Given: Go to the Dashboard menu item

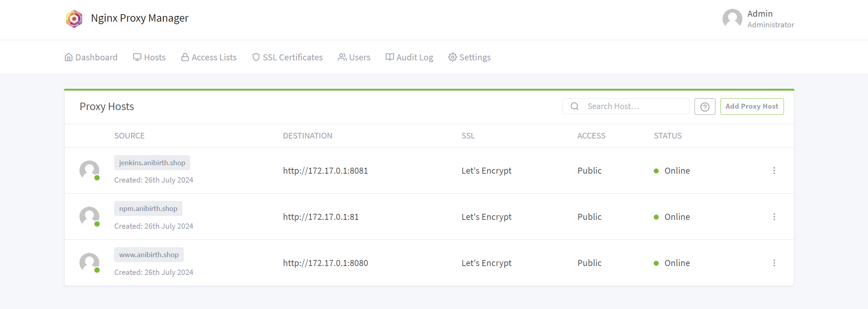Looking at the screenshot, I should tap(91, 57).
